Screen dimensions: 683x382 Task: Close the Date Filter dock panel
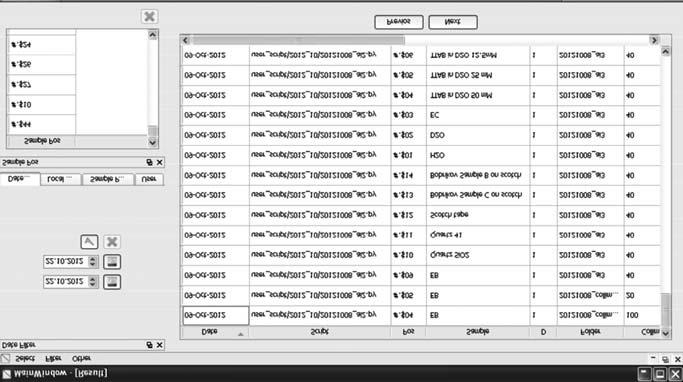(159, 345)
